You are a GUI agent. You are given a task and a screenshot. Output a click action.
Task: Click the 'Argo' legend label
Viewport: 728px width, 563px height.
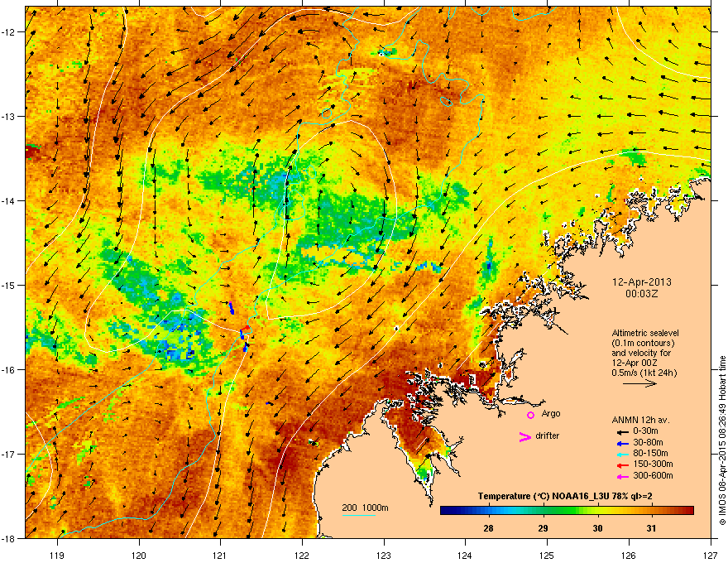[551, 413]
